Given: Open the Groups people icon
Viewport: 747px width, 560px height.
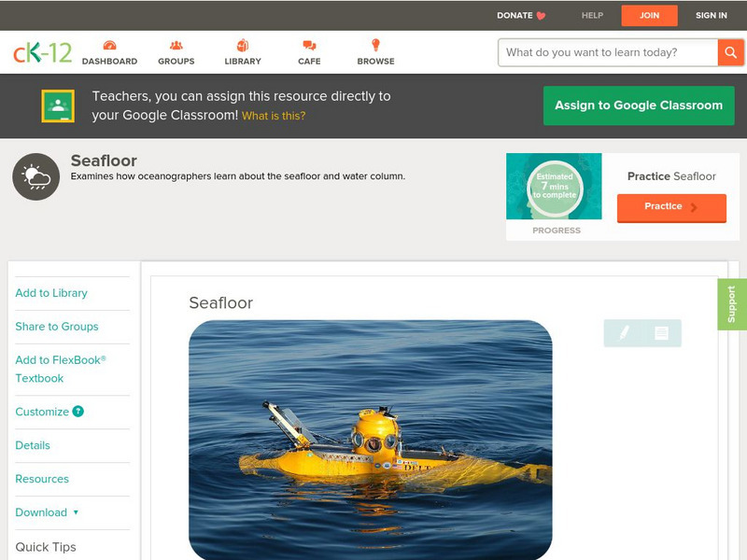Looking at the screenshot, I should tap(176, 45).
